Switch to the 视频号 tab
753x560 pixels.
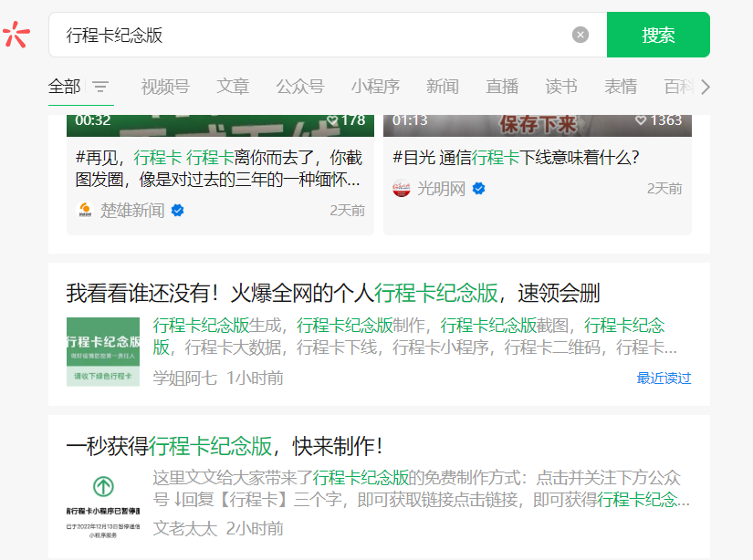163,87
